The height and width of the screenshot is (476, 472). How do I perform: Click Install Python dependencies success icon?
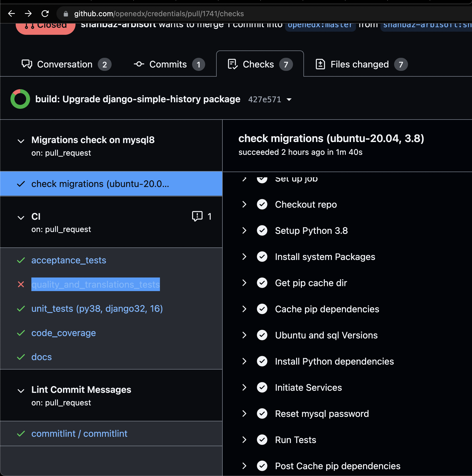(262, 361)
